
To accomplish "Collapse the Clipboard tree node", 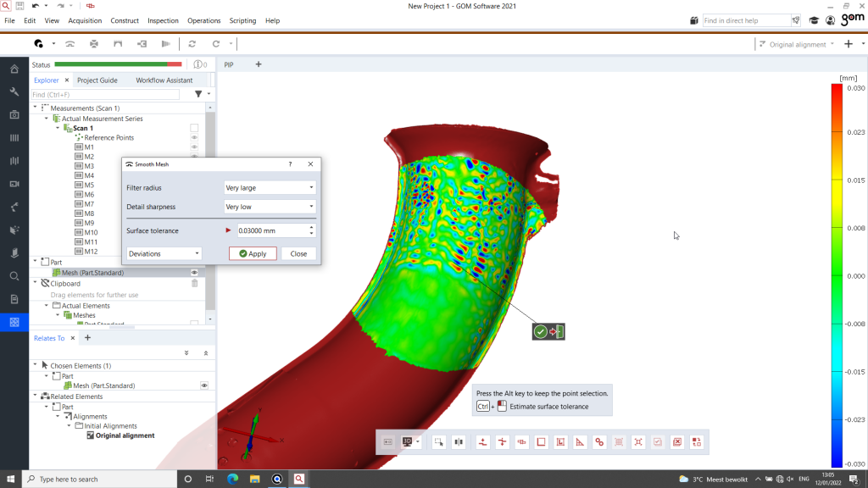I will click(x=36, y=283).
